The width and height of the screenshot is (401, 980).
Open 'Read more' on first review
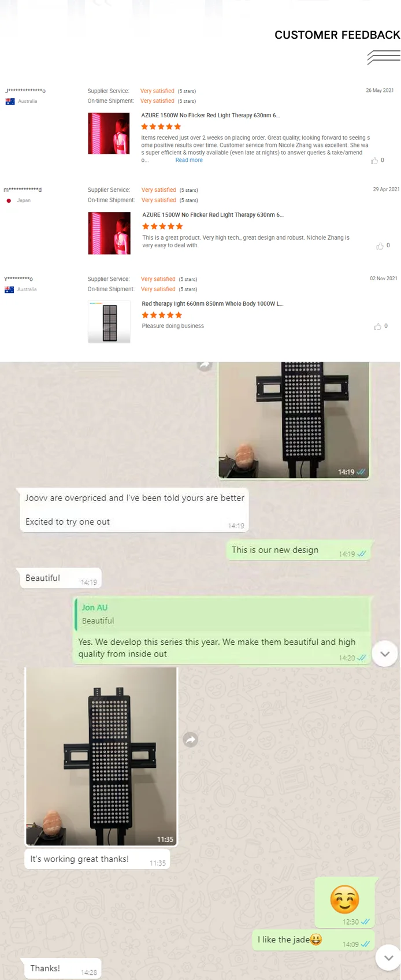point(189,160)
